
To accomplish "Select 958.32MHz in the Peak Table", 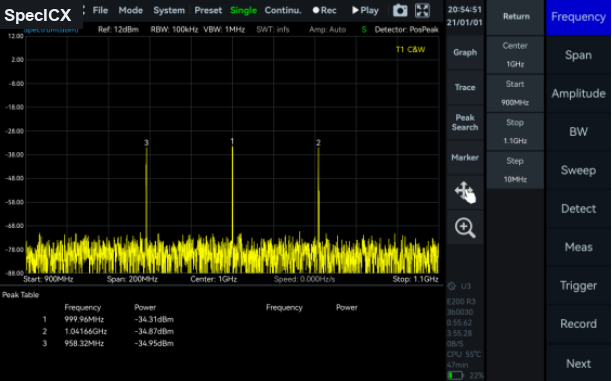I will 84,344.
